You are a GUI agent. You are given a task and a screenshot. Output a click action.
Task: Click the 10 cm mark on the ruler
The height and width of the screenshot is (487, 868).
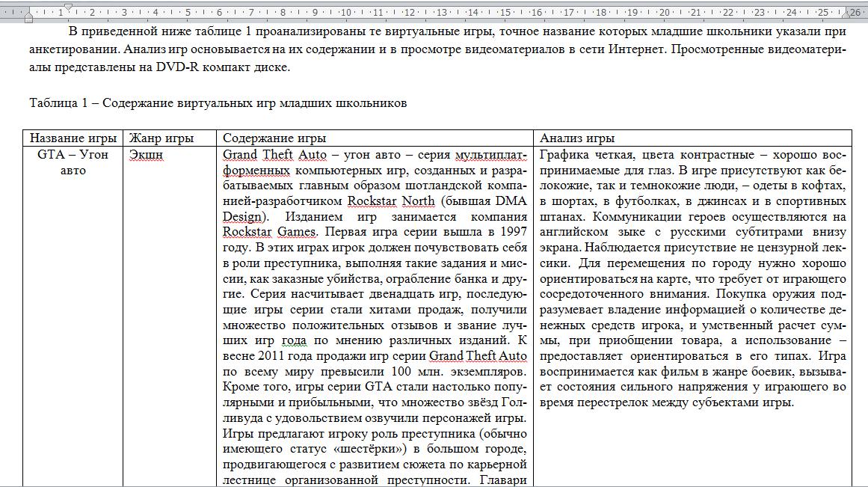pos(347,12)
